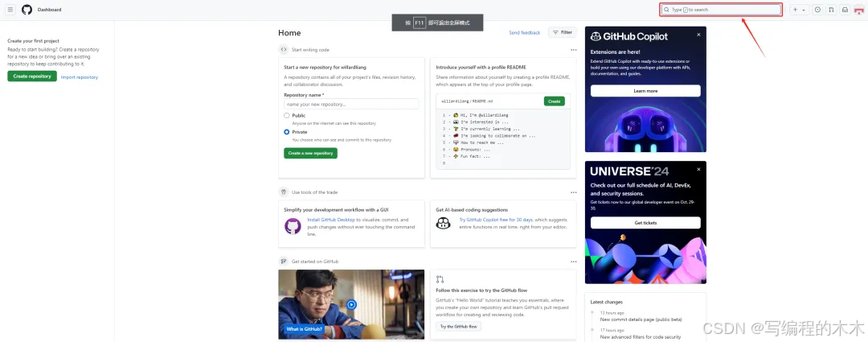Open the Issues icon in the header
This screenshot has height=342, width=868.
818,10
